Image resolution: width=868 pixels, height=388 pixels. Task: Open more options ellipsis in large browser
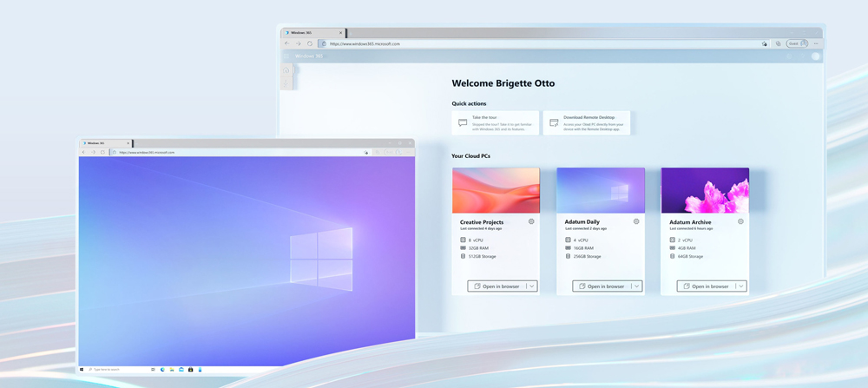(816, 43)
